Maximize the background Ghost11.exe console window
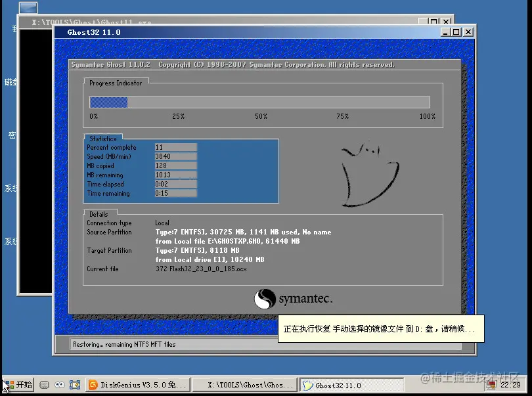 click(433, 22)
